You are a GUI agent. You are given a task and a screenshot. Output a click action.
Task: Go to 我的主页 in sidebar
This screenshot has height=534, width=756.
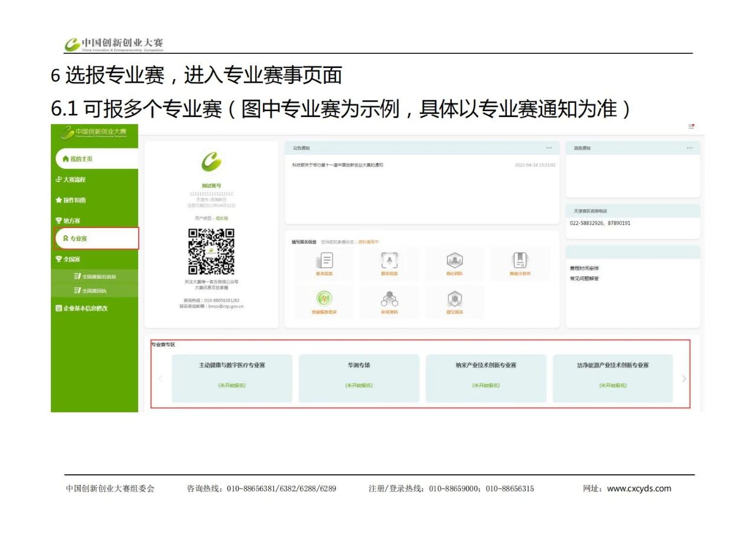81,159
